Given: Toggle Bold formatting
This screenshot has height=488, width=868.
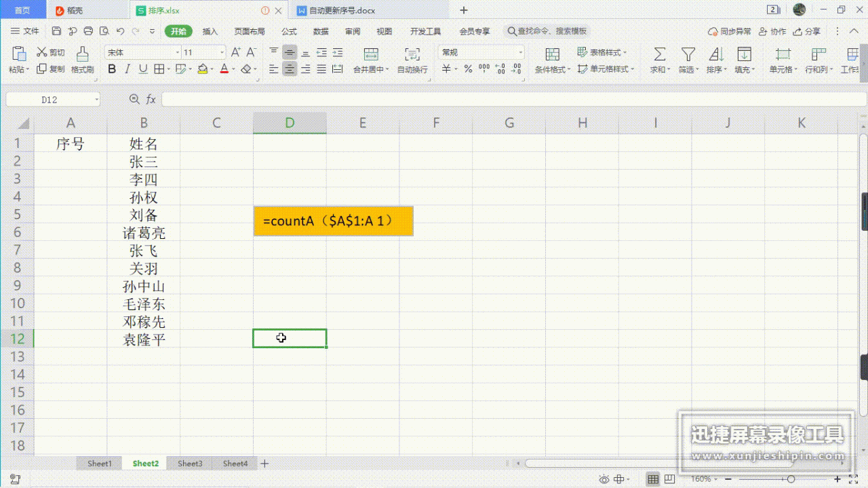Looking at the screenshot, I should tap(112, 69).
